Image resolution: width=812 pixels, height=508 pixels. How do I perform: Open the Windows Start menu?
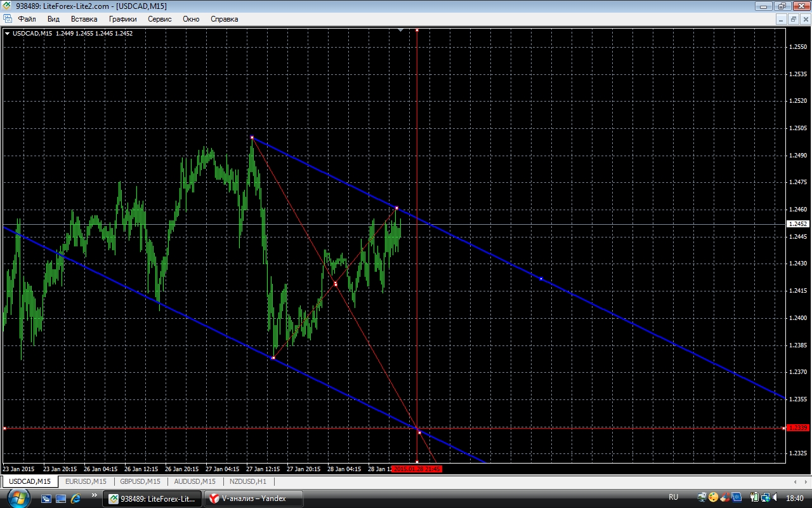18,498
